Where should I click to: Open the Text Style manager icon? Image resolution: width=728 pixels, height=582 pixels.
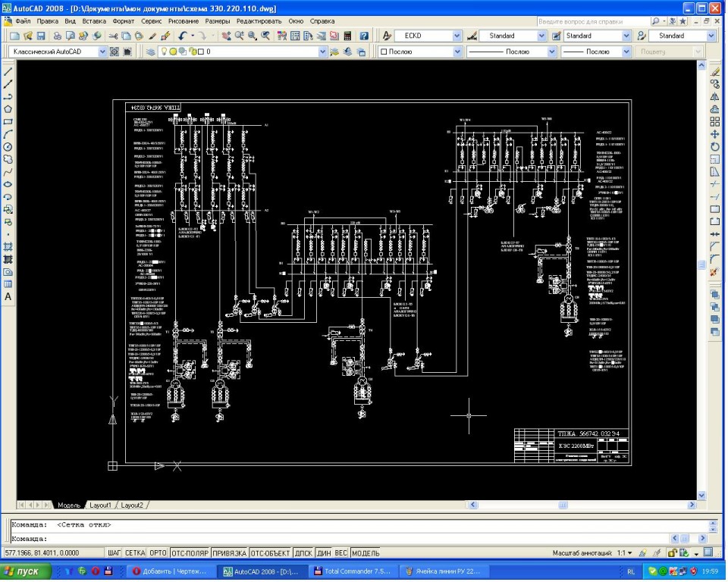click(387, 36)
